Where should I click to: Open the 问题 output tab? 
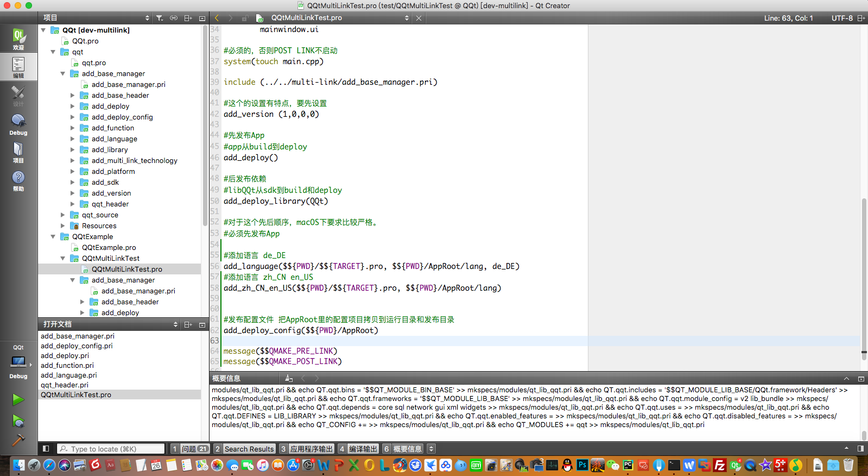pos(191,449)
